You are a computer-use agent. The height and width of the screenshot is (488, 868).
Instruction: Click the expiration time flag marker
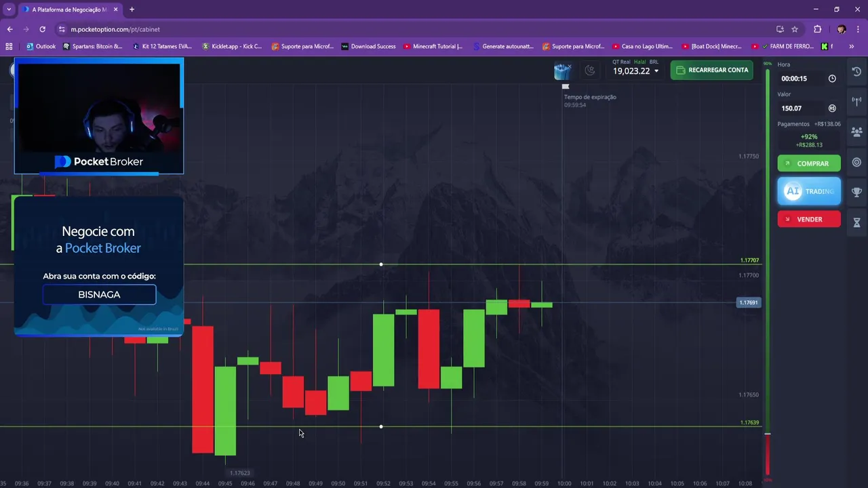tap(566, 87)
